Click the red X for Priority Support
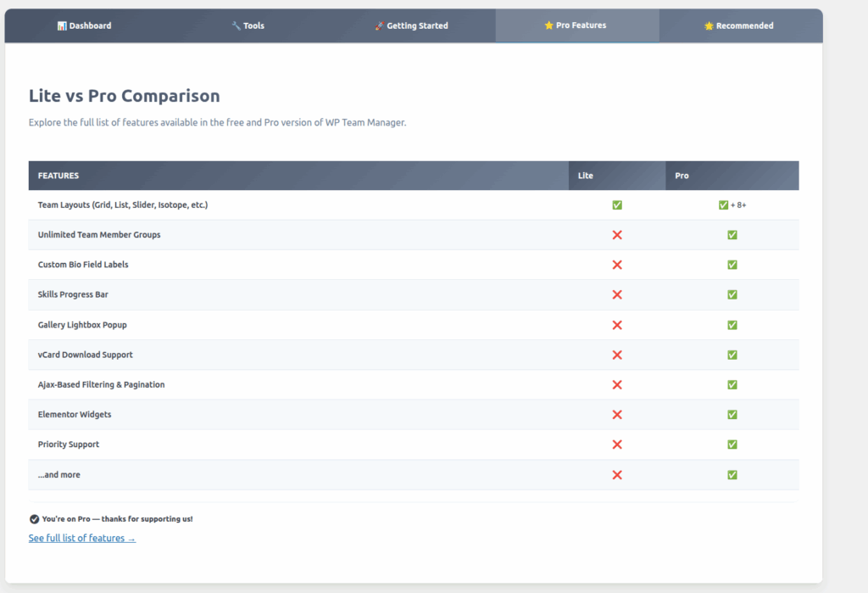 point(617,445)
